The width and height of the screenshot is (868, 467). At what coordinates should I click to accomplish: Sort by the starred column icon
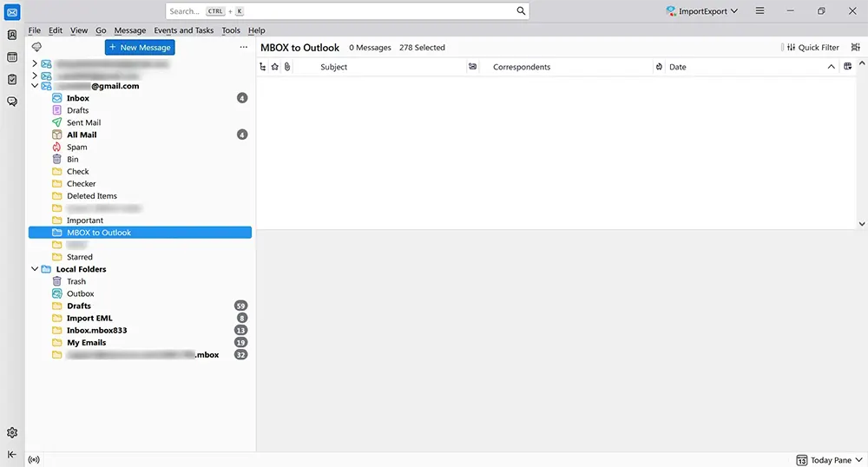(x=274, y=67)
